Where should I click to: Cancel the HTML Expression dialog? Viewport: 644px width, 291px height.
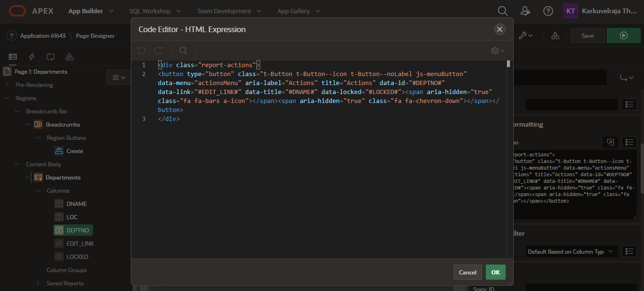point(467,272)
